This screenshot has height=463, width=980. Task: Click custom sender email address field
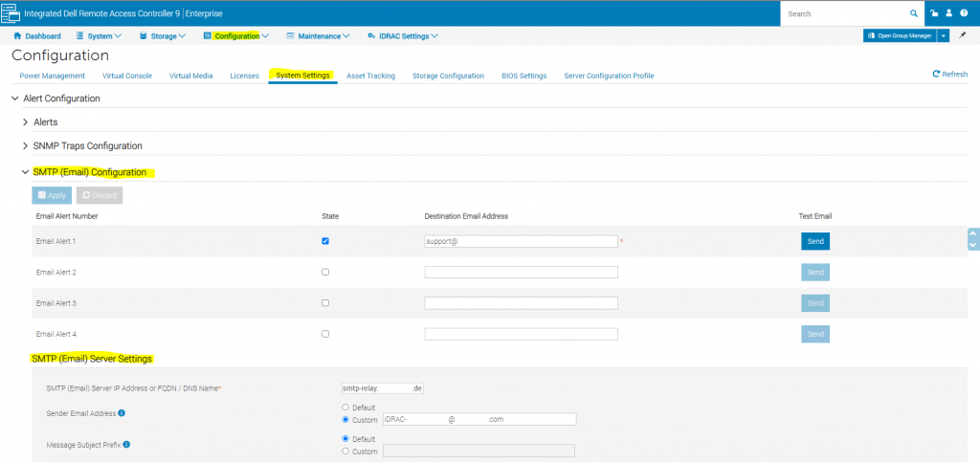(x=479, y=419)
